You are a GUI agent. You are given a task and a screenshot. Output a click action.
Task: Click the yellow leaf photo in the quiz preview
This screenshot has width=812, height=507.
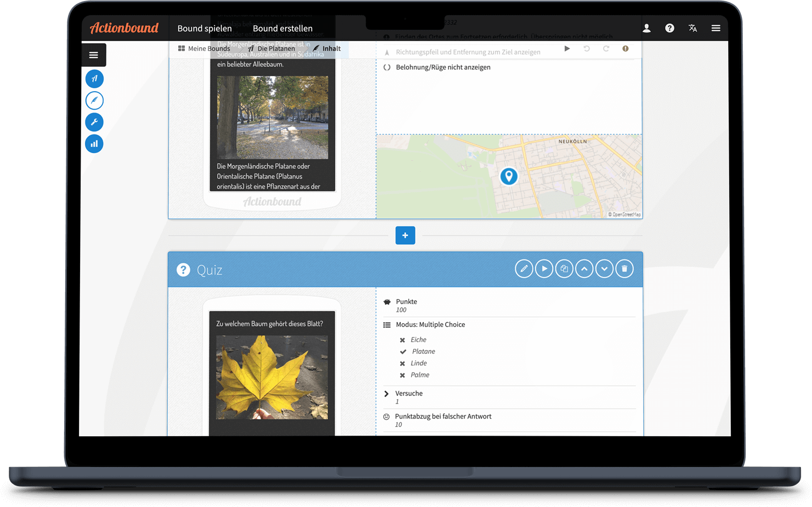click(272, 376)
